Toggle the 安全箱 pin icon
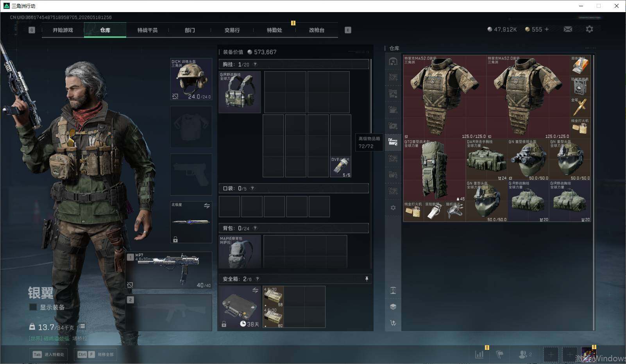Image resolution: width=626 pixels, height=364 pixels. tap(367, 279)
